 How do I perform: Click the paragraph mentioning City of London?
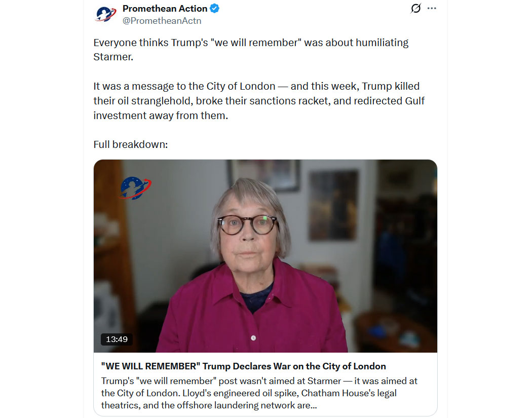pyautogui.click(x=259, y=101)
